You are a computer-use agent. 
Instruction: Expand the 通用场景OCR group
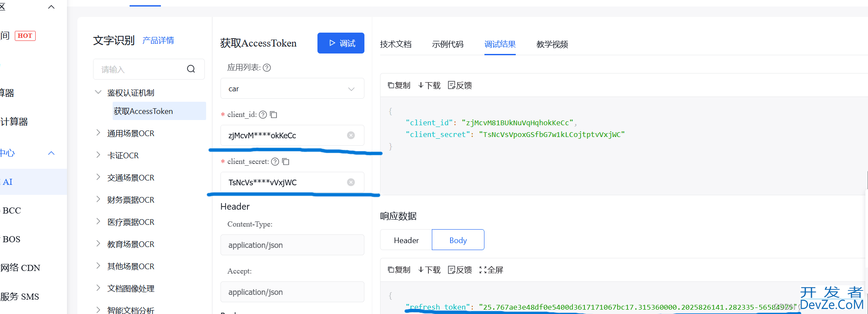[98, 133]
